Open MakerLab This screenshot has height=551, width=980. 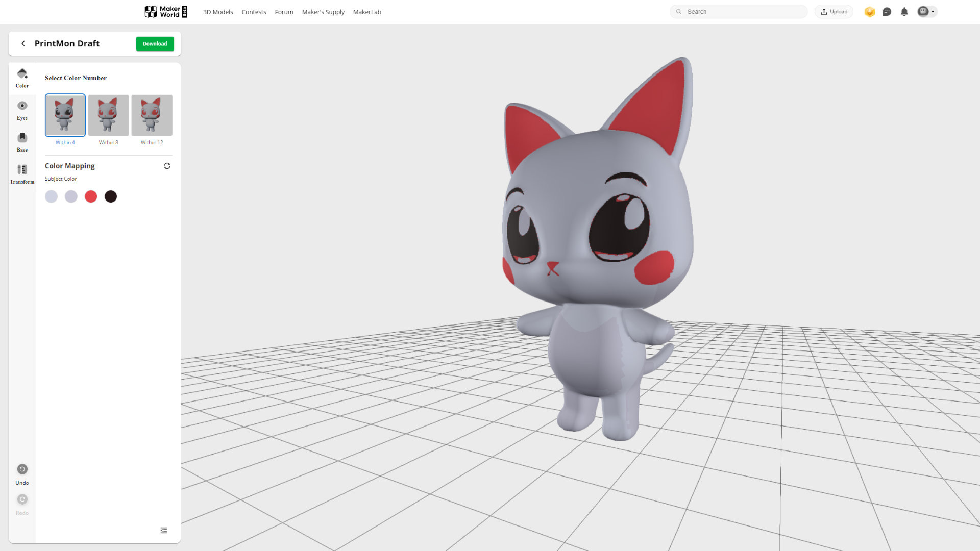[367, 12]
